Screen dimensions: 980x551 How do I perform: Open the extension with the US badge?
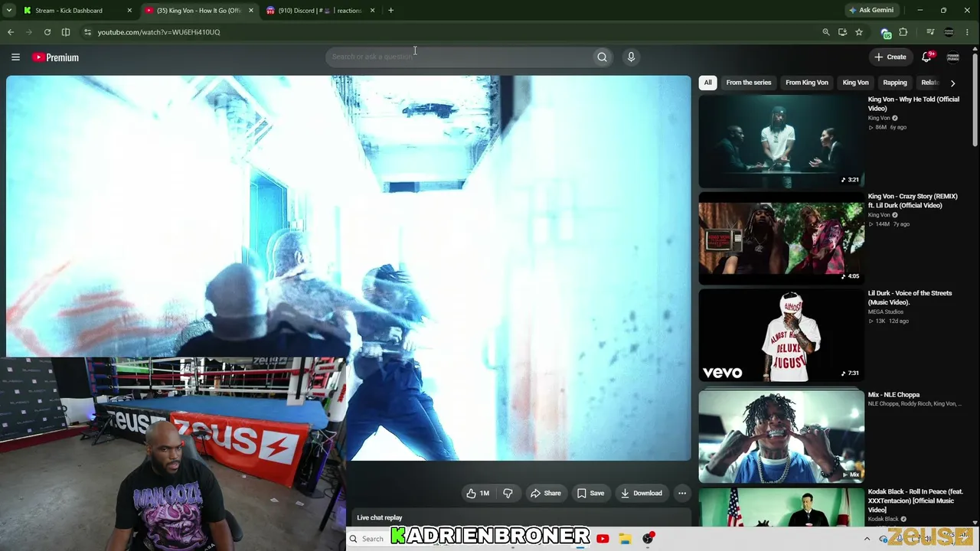[x=886, y=33]
